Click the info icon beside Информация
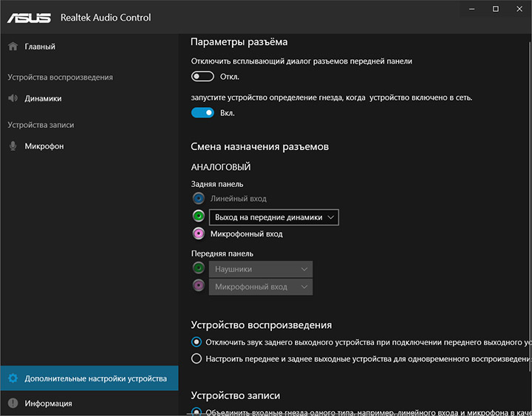The width and height of the screenshot is (532, 416). pyautogui.click(x=13, y=403)
